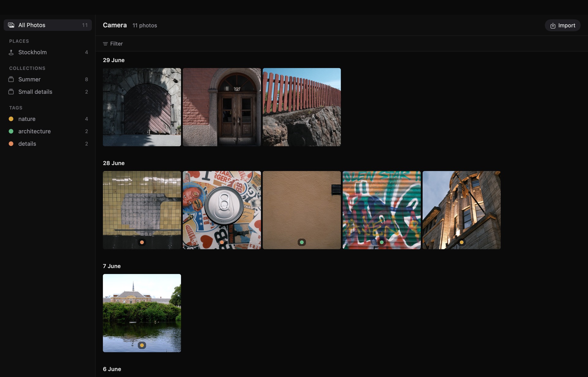Click the Summer collection stack icon
The width and height of the screenshot is (588, 377).
(x=11, y=79)
